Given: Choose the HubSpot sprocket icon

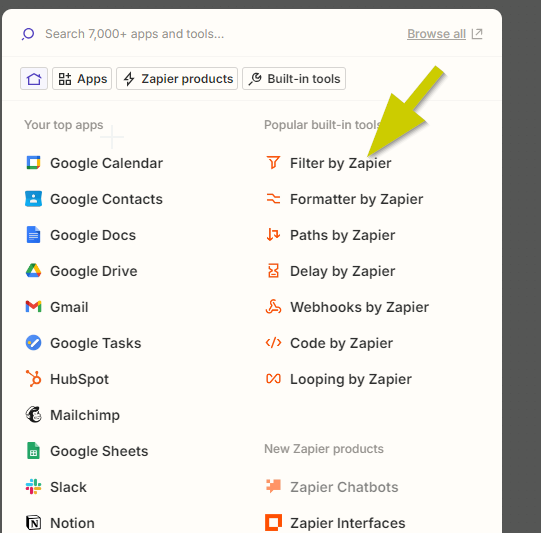Looking at the screenshot, I should coord(33,378).
